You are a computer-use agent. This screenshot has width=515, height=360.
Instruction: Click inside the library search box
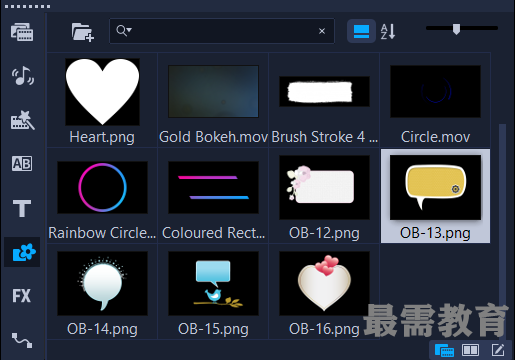[x=222, y=31]
